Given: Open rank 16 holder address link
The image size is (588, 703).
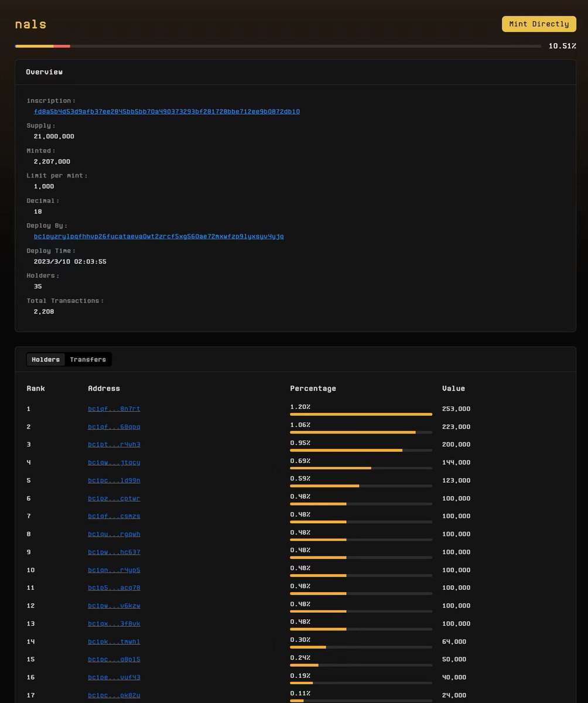Looking at the screenshot, I should click(114, 677).
